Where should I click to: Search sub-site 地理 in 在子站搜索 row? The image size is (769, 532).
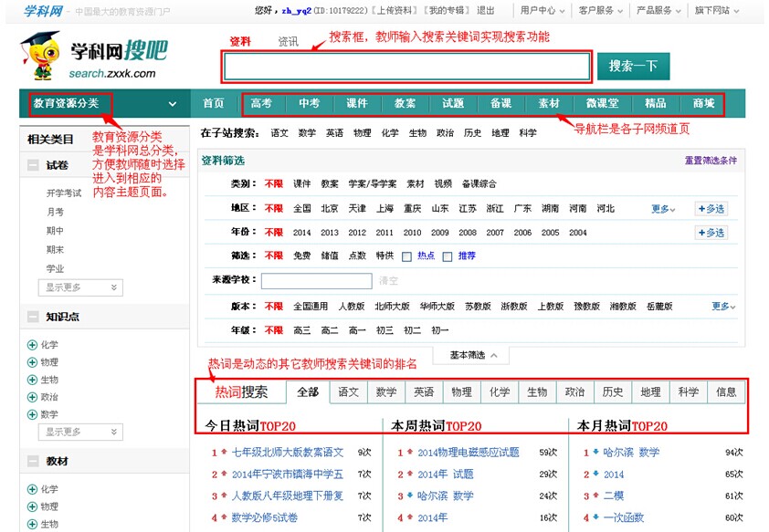click(500, 133)
